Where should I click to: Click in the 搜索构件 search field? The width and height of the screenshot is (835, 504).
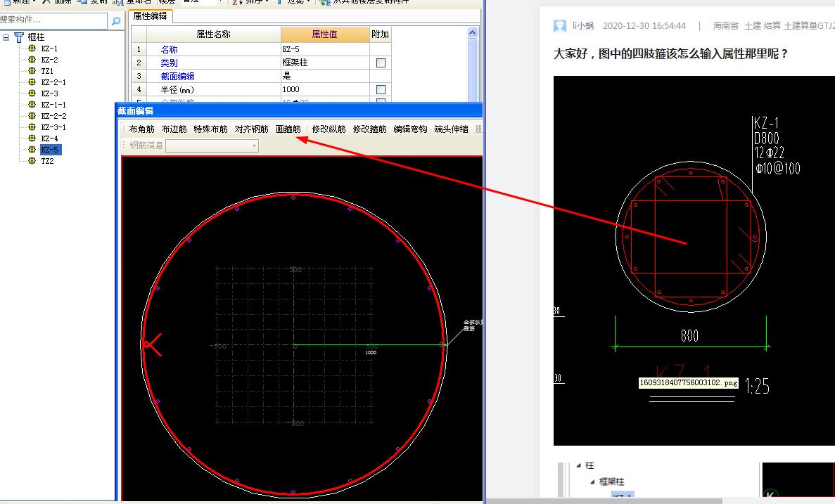click(53, 20)
